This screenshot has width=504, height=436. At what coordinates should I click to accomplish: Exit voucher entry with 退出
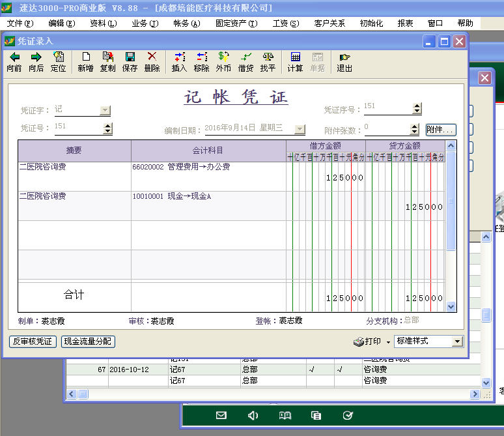[x=344, y=62]
